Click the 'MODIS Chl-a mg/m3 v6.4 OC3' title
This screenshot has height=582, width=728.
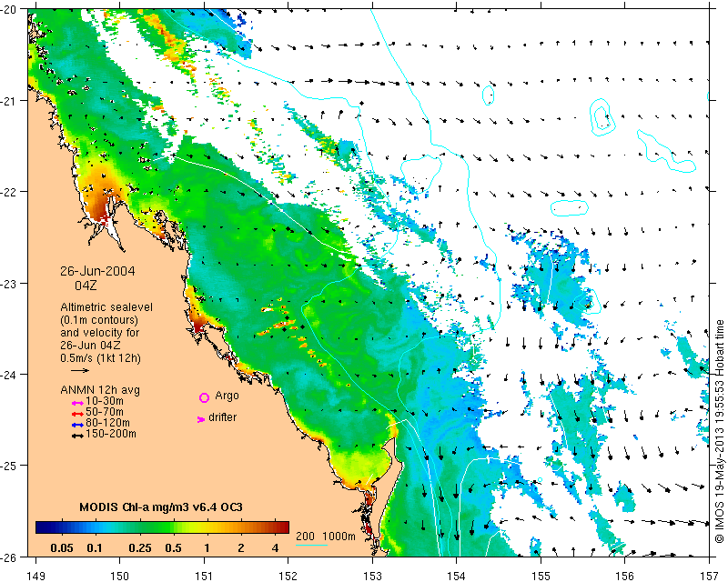point(161,507)
